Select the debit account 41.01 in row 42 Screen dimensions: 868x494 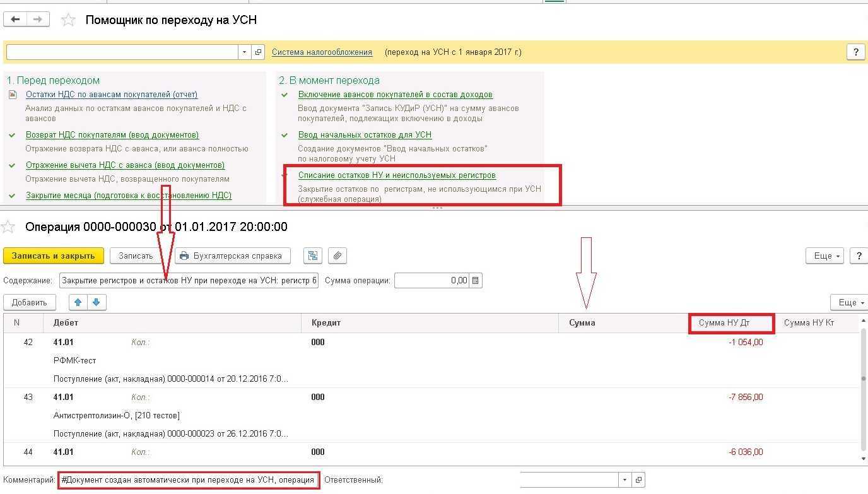(x=64, y=343)
